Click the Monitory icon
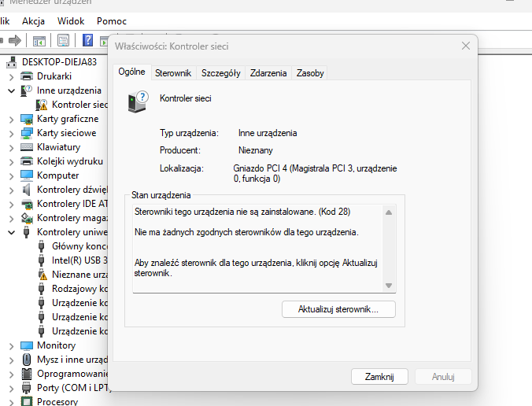This screenshot has height=406, width=532. tap(27, 345)
